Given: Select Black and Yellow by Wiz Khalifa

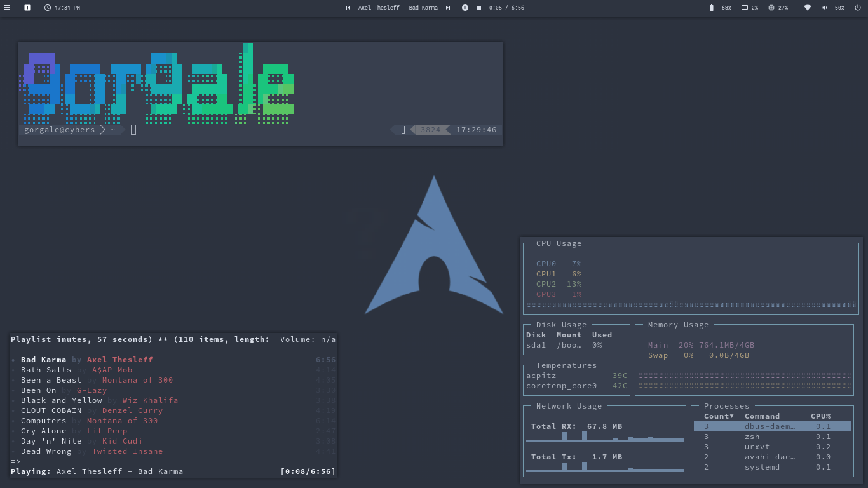Looking at the screenshot, I should (173, 400).
